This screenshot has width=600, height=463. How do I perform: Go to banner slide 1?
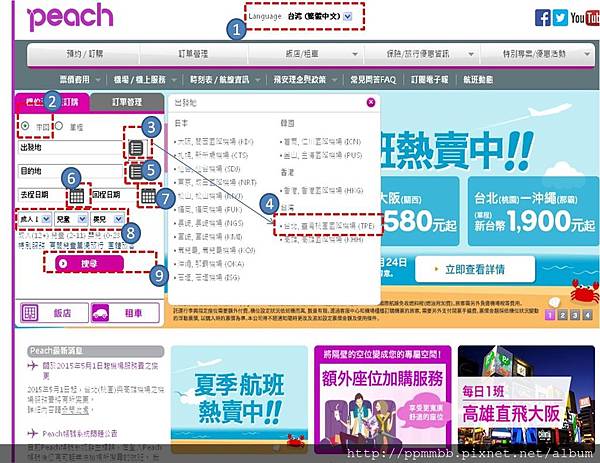[550, 315]
